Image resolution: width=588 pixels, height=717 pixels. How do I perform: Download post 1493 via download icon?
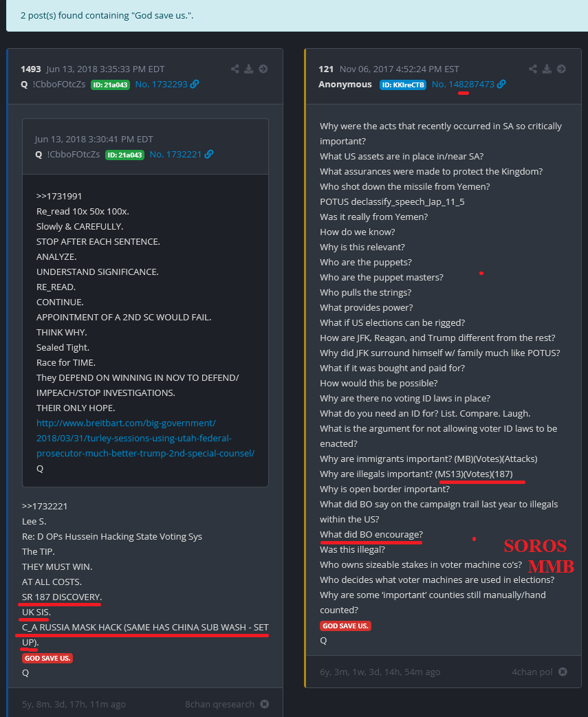click(248, 69)
